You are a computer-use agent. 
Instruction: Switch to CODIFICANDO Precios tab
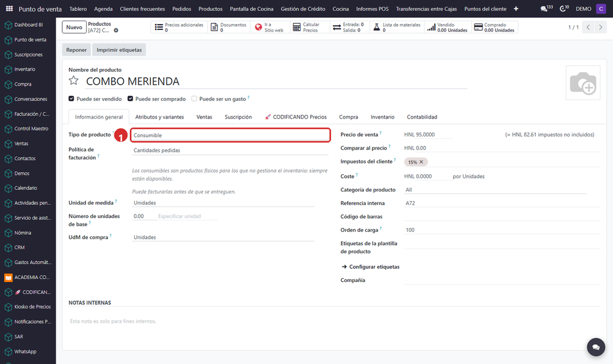click(x=296, y=117)
